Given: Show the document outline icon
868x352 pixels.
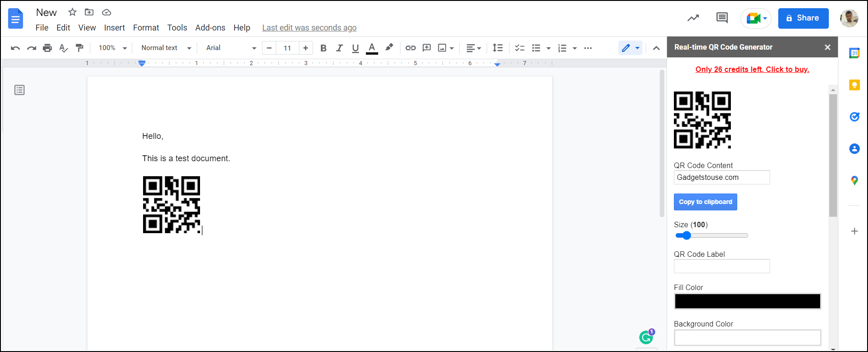Looking at the screenshot, I should pyautogui.click(x=20, y=90).
